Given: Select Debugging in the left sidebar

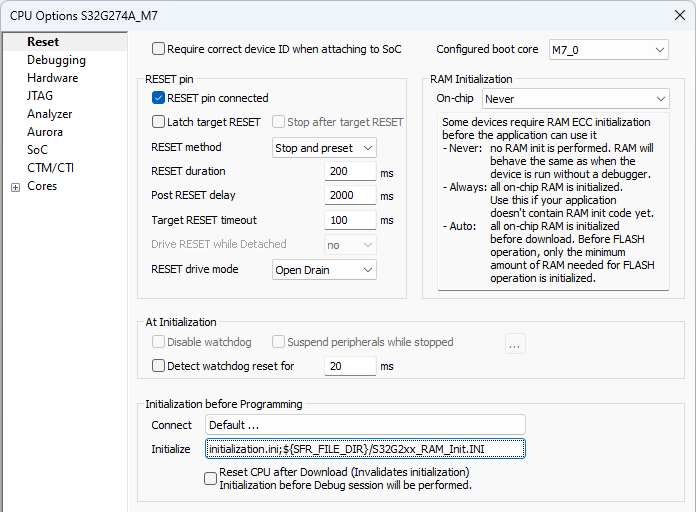Looking at the screenshot, I should coord(56,60).
